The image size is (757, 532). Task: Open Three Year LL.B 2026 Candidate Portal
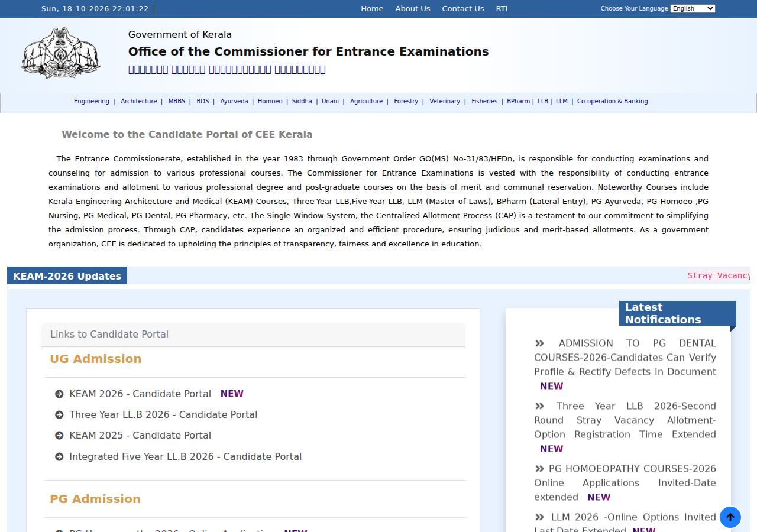(x=163, y=415)
